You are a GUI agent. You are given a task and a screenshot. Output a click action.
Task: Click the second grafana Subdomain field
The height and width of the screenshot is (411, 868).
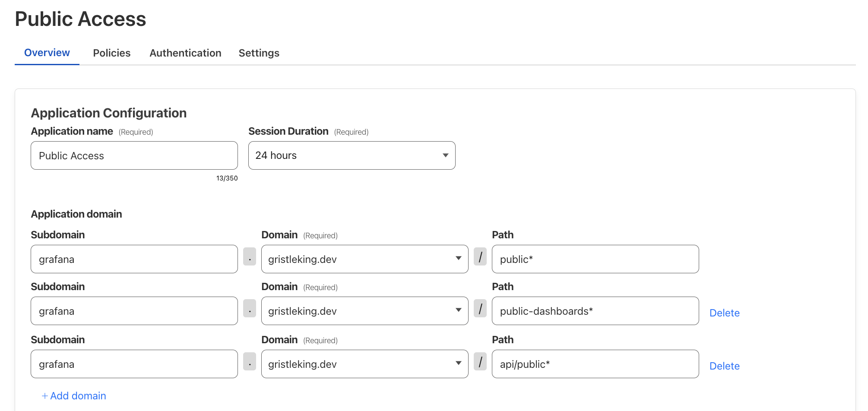(x=134, y=310)
